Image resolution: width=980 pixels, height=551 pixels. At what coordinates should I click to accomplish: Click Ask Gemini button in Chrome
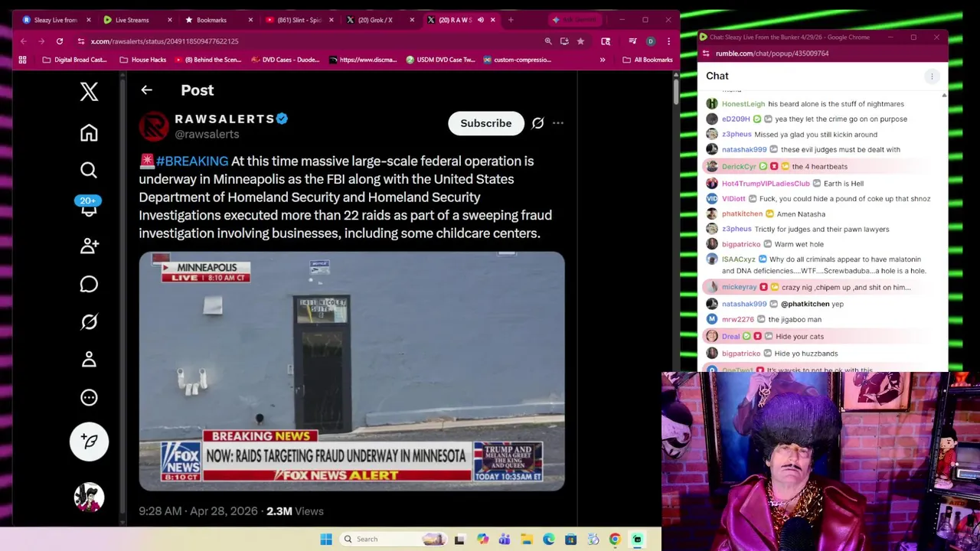576,20
